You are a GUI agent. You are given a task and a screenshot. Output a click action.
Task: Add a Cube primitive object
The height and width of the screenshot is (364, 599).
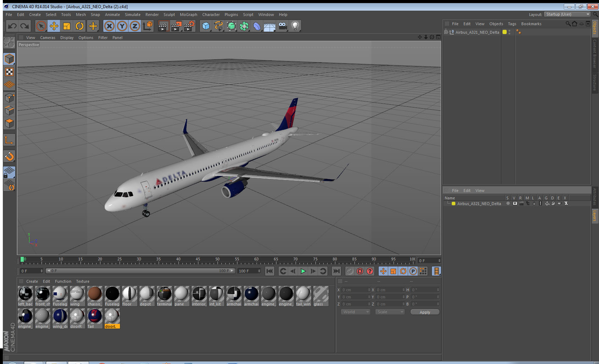(x=206, y=26)
